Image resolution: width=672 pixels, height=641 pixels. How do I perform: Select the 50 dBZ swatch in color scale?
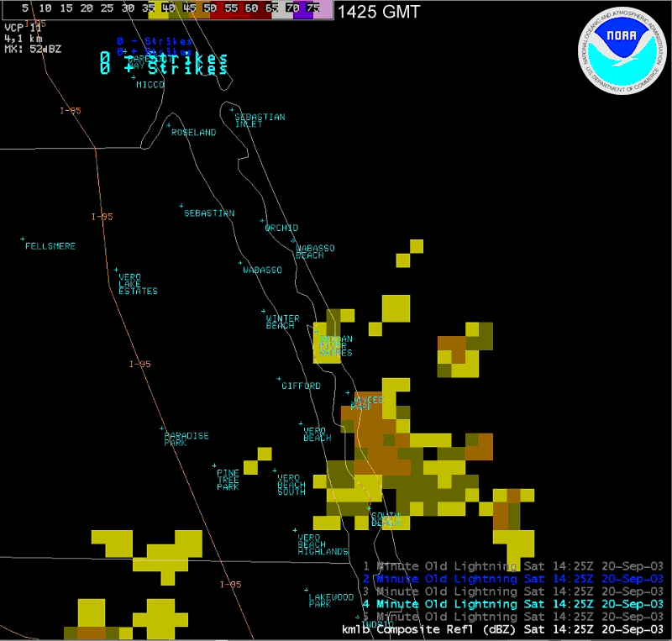point(207,8)
